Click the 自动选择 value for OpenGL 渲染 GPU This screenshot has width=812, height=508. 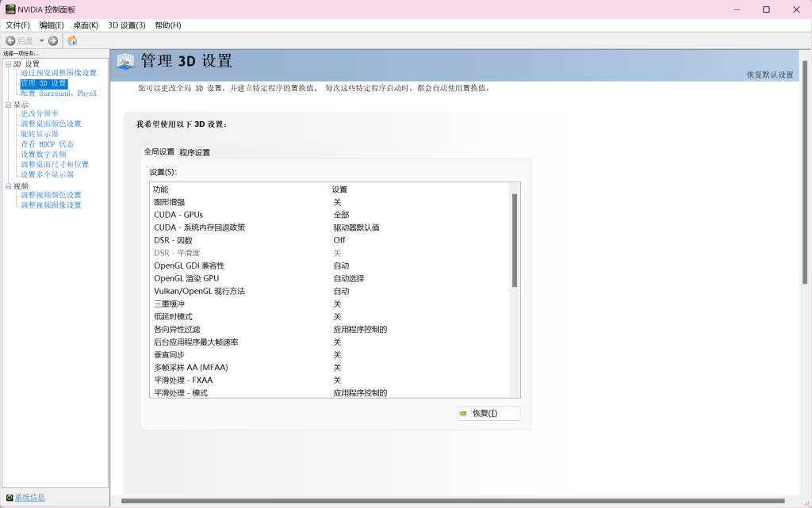pyautogui.click(x=349, y=278)
